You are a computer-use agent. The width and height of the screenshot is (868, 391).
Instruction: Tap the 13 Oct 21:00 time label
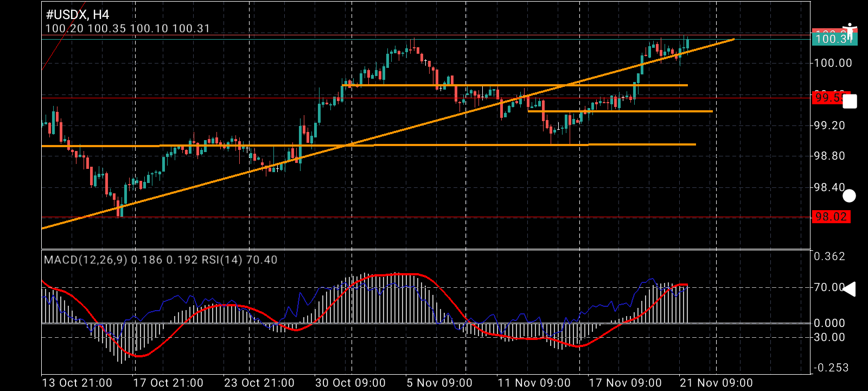click(77, 383)
